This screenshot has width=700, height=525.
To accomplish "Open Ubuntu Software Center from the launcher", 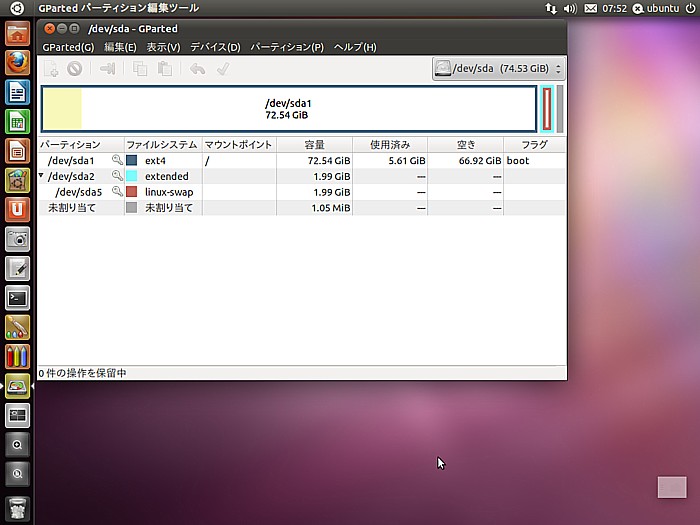I will [x=17, y=180].
